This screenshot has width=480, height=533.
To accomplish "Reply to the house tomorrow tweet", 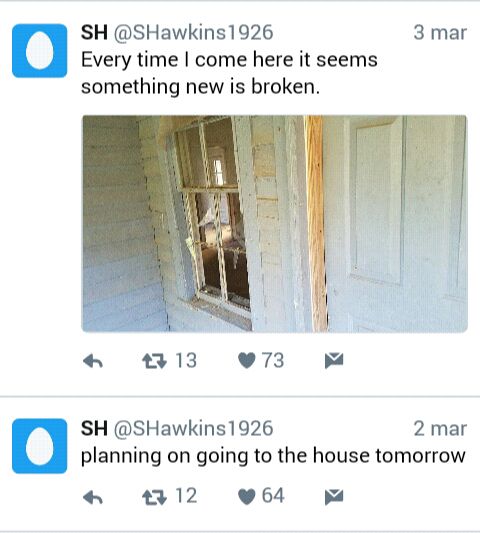I will tap(93, 498).
